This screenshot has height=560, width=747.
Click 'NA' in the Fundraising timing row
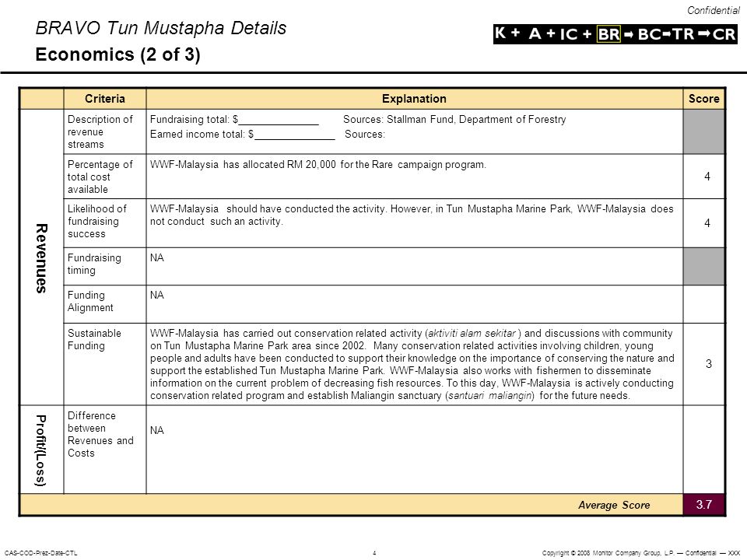156,257
